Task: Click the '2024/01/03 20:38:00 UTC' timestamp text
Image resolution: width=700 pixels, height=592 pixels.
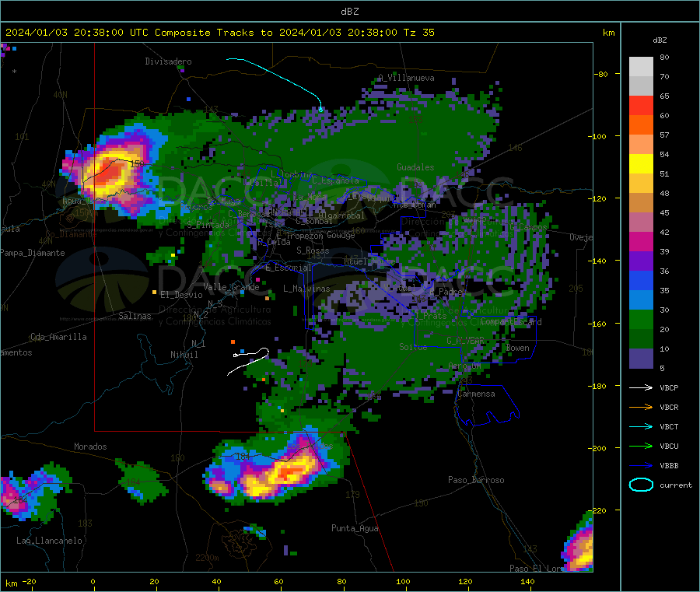Action: pyautogui.click(x=76, y=33)
